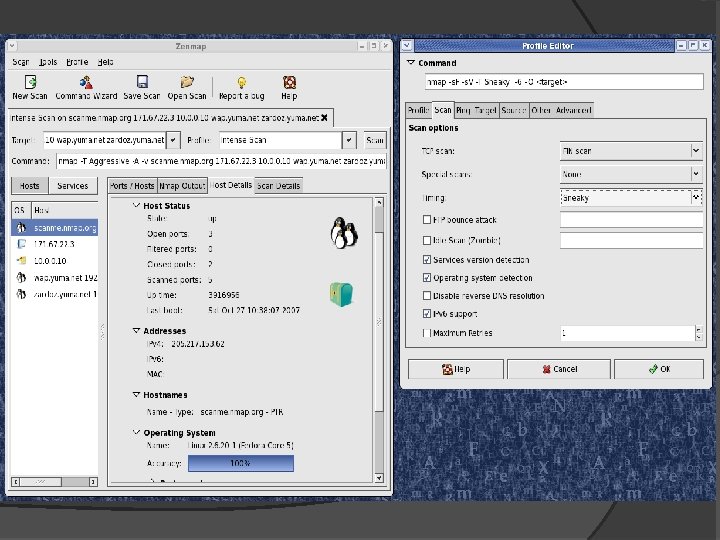The width and height of the screenshot is (720, 540).
Task: Open the Scan menu in Zenmap
Action: (x=21, y=62)
